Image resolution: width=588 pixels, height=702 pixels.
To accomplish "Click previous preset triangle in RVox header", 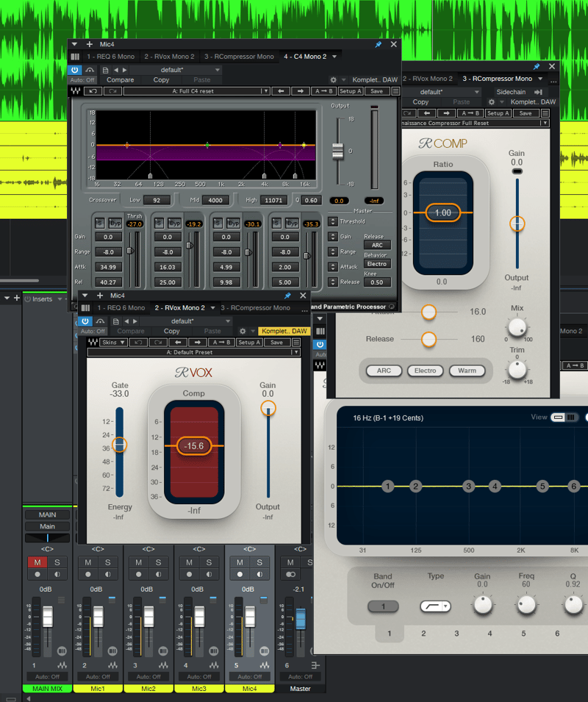I will tap(126, 321).
